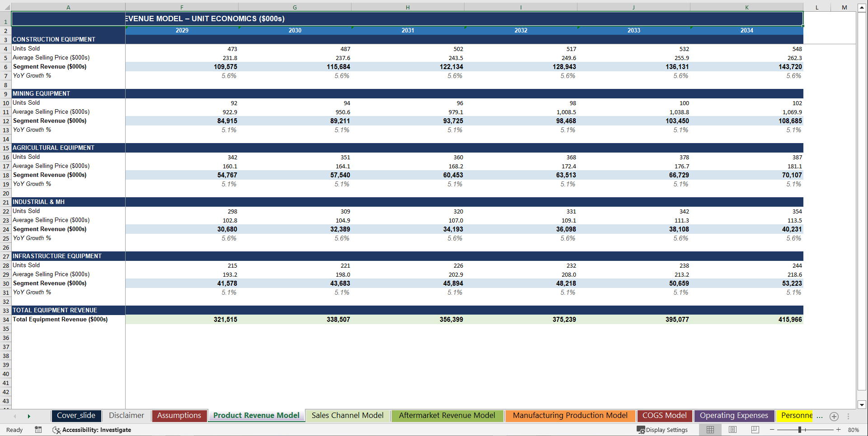This screenshot has height=436, width=868.
Task: Click the Select All corner button
Action: [5, 7]
